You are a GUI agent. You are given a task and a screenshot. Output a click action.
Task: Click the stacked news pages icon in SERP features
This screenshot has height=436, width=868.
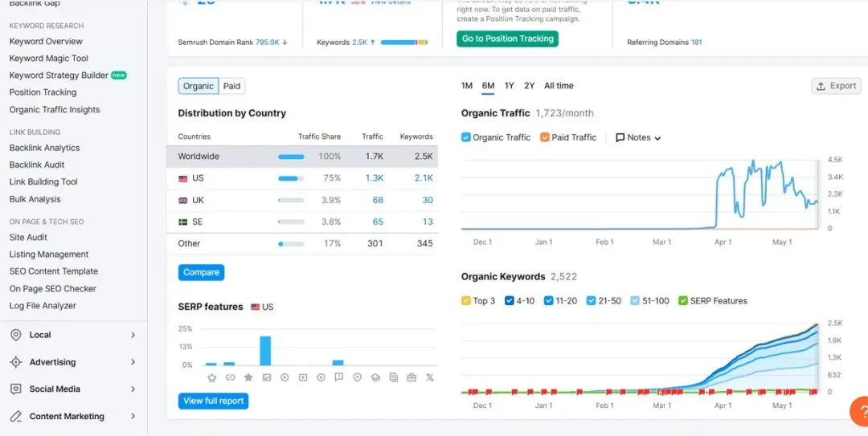pyautogui.click(x=394, y=377)
